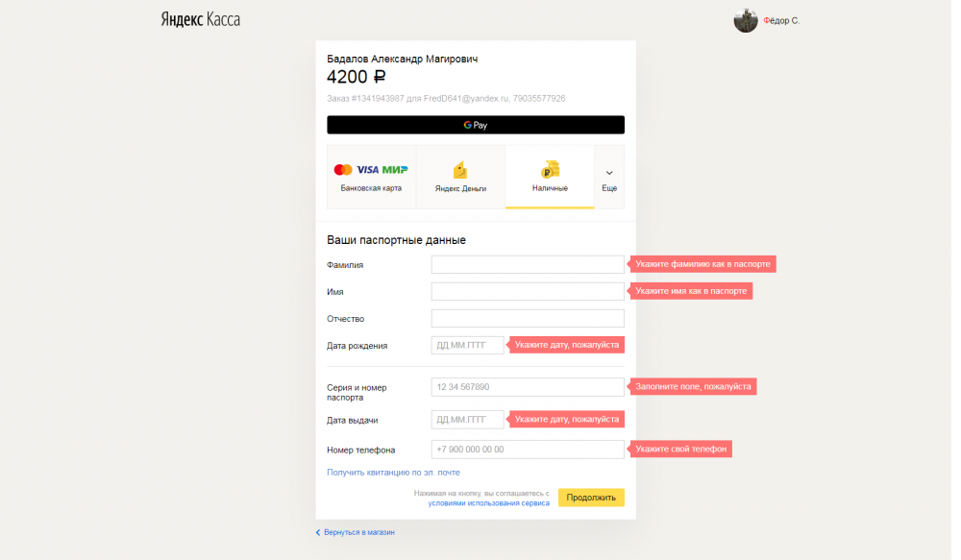Open the Наличные payment tab
This screenshot has width=961, height=560.
(x=550, y=177)
